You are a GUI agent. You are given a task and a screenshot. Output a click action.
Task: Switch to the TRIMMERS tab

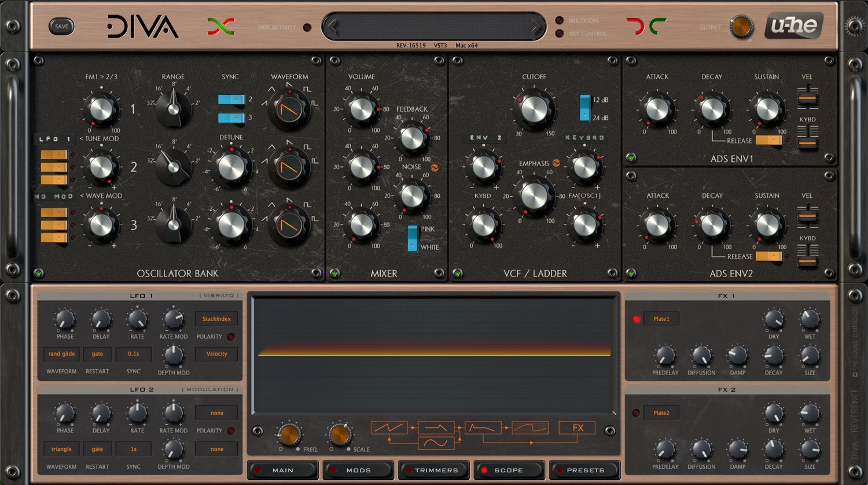coord(433,470)
